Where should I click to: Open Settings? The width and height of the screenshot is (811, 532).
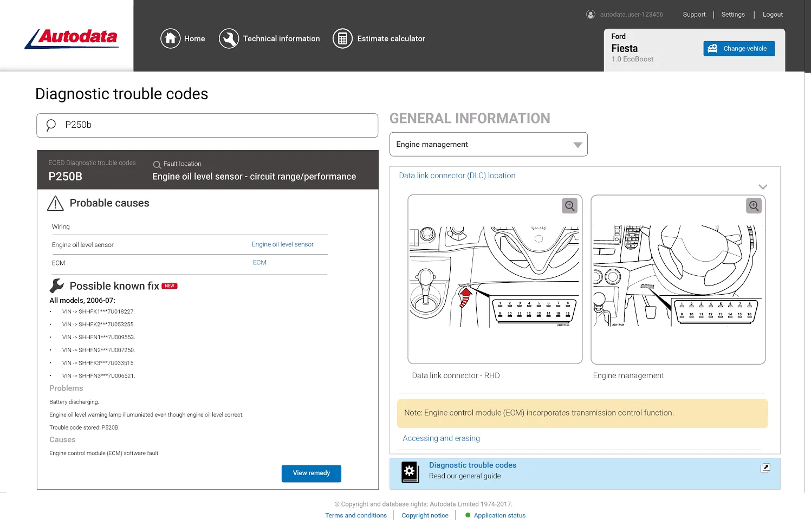pyautogui.click(x=733, y=15)
